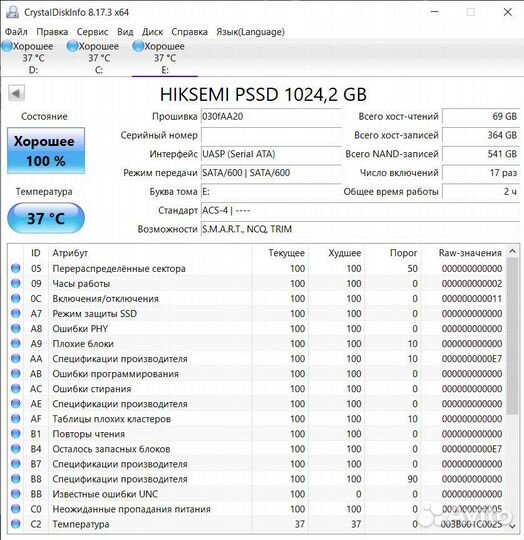Click the ID column header

[36, 253]
